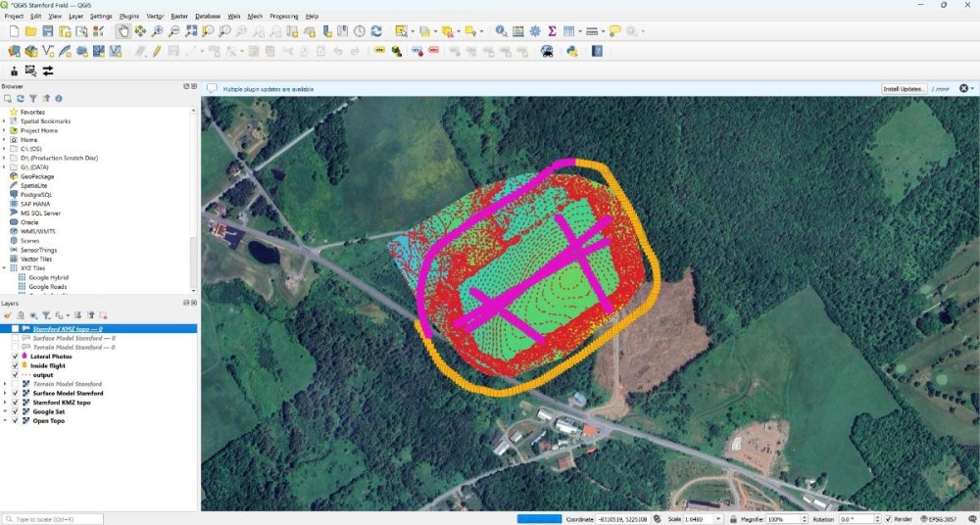This screenshot has width=980, height=525.
Task: Click the Statistical Summary sigma icon
Action: pos(552,31)
